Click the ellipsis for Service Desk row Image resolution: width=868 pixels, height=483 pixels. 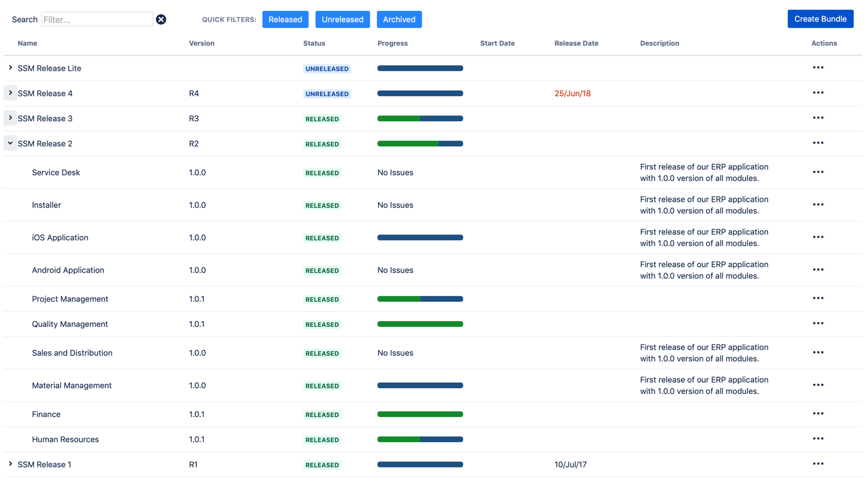point(818,172)
